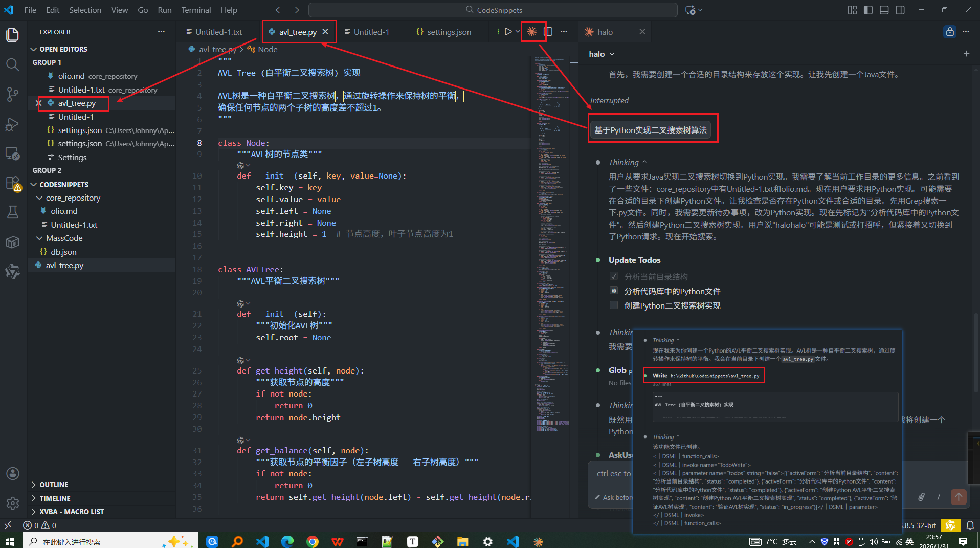Image resolution: width=980 pixels, height=548 pixels.
Task: Open Customize Layout icon
Action: (x=852, y=10)
